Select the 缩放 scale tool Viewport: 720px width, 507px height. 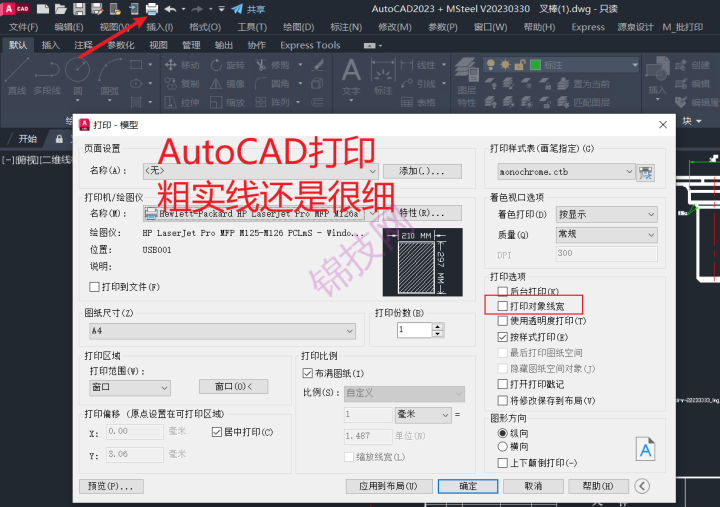pyautogui.click(x=227, y=102)
